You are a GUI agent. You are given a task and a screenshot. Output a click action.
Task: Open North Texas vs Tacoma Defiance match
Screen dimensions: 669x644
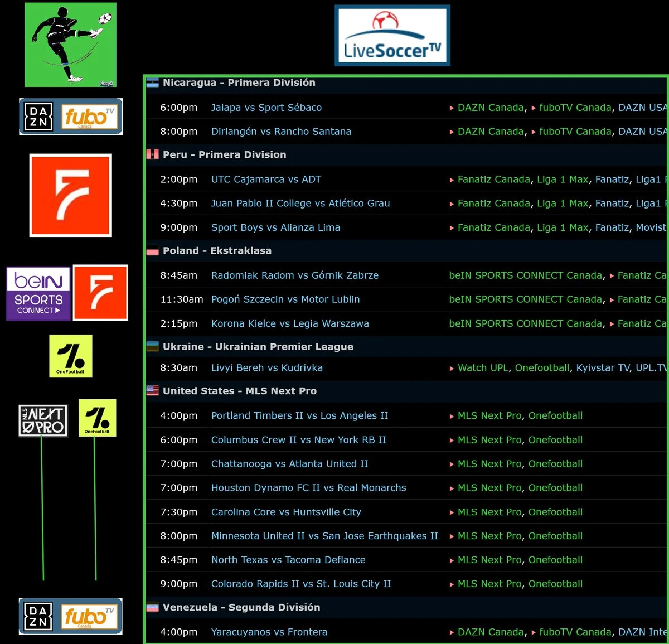pyautogui.click(x=288, y=560)
